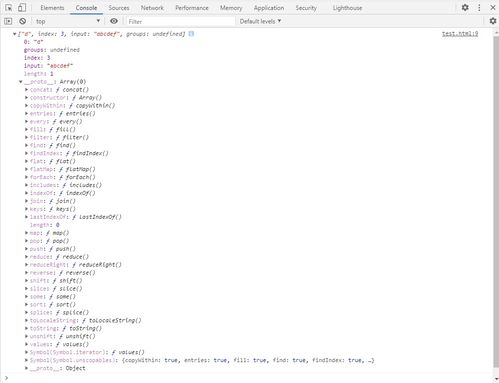Viewport: 499px width, 383px height.
Task: Click the blue info icon beside the array
Action: pyautogui.click(x=191, y=34)
